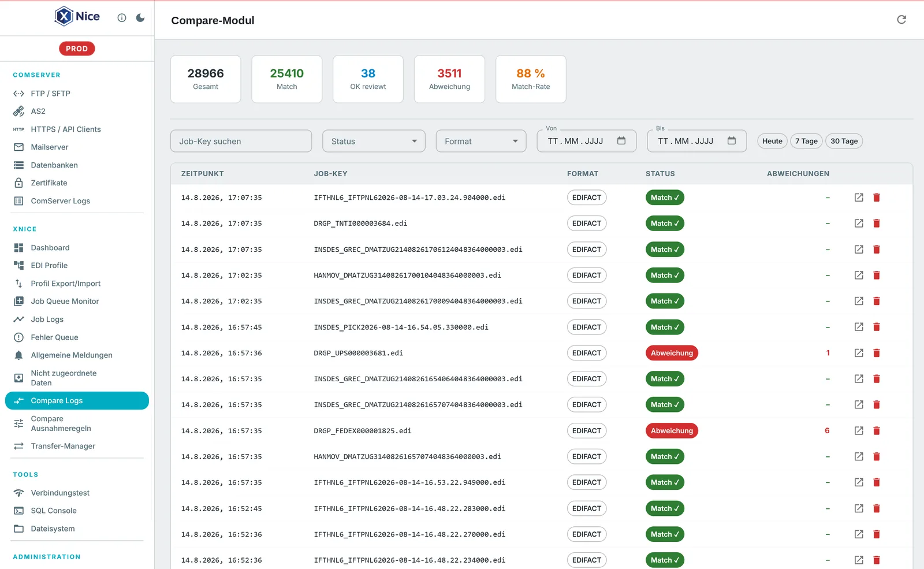
Task: Open details of the DRGP_UPS000003681.edi row
Action: point(859,353)
